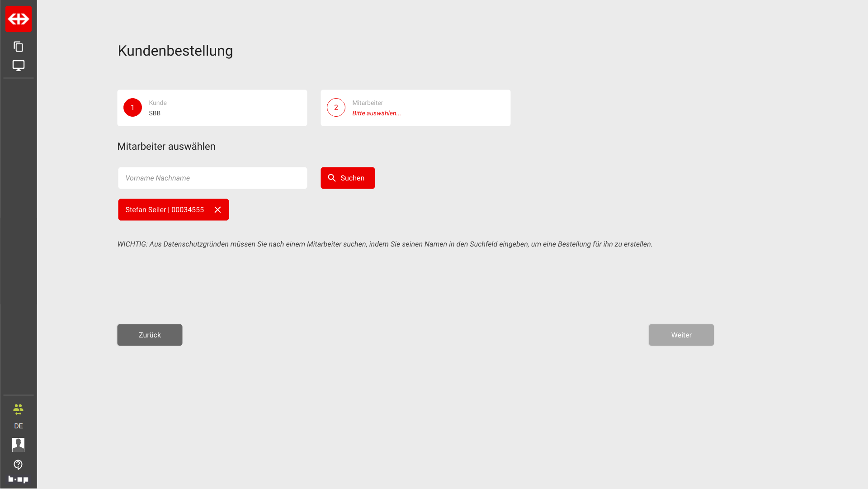This screenshot has width=868, height=489.
Task: Click the green switch-users icon
Action: (x=19, y=409)
